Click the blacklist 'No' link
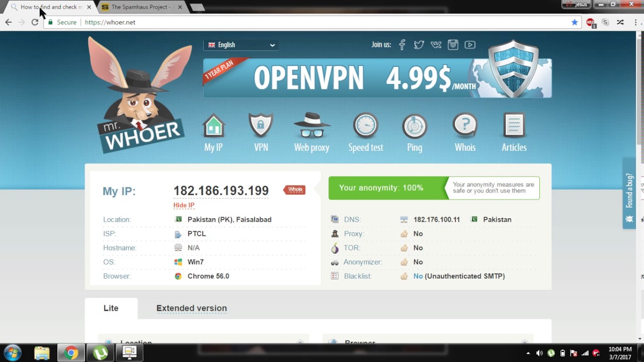Viewport: 644px width, 362px height. 418,276
